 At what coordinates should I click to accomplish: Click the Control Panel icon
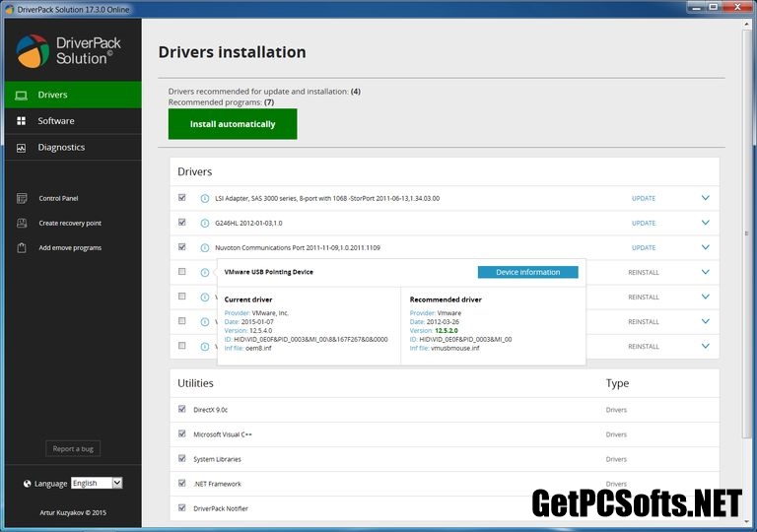pyautogui.click(x=22, y=198)
